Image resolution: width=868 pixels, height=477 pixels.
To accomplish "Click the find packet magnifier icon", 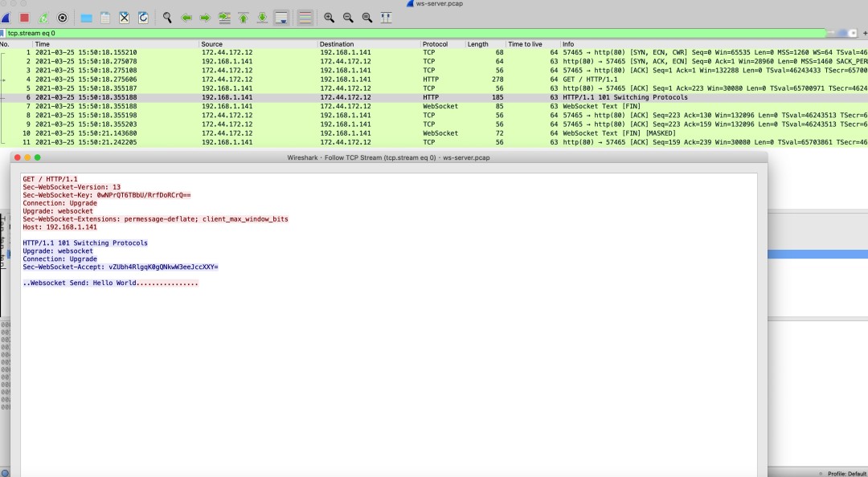I will click(x=167, y=17).
